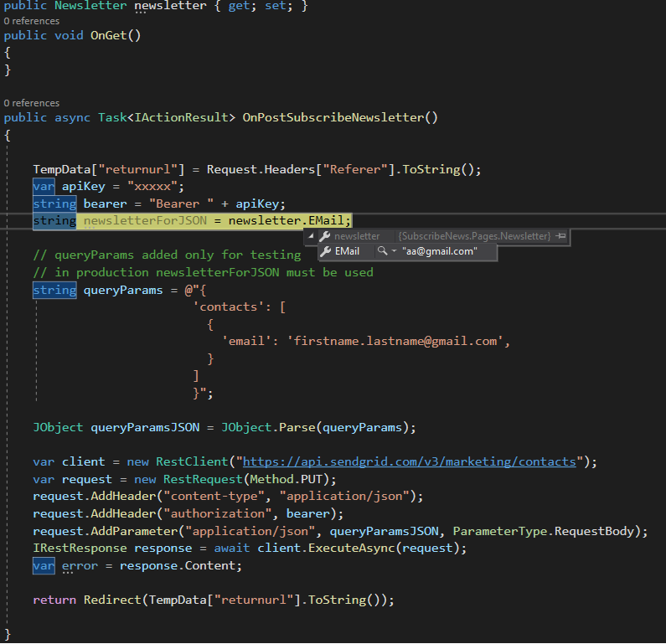
Task: Click the wrench icon beside EMail property
Action: 325,251
